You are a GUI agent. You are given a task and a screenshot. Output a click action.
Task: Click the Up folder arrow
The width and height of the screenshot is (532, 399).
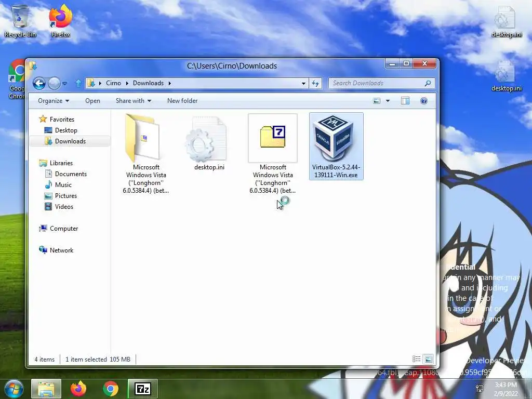click(x=78, y=83)
